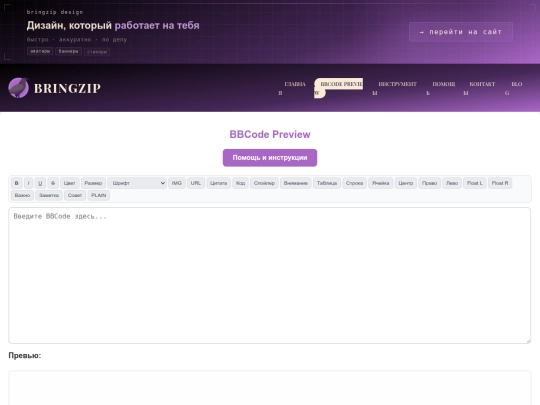The image size is (540, 405).
Task: Click the Важно toolbar button
Action: click(22, 195)
